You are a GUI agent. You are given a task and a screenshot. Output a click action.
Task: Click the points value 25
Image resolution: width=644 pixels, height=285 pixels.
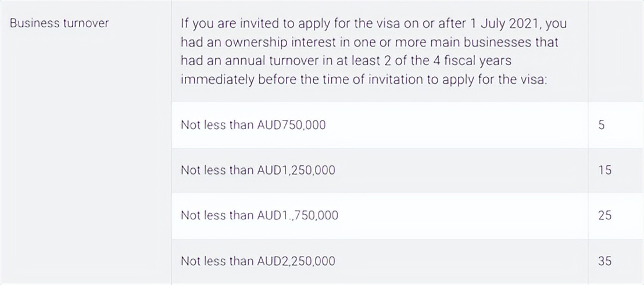604,216
